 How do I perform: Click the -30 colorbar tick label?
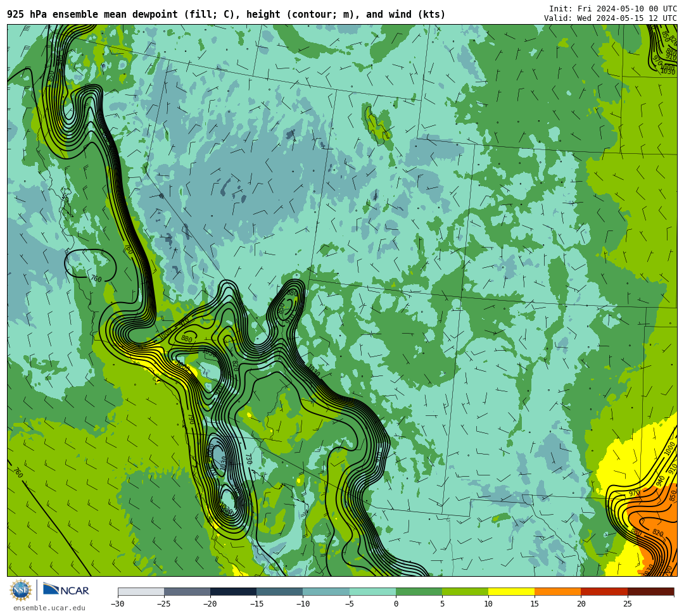click(118, 604)
